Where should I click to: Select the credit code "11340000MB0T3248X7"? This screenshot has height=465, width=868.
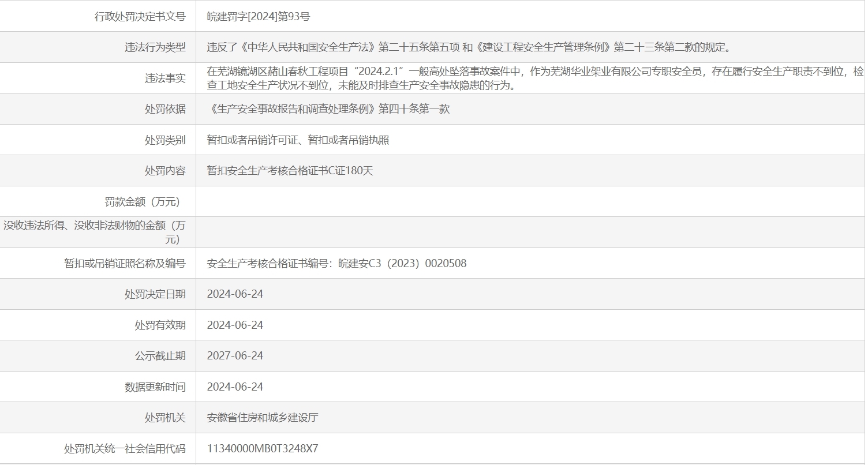tap(263, 448)
